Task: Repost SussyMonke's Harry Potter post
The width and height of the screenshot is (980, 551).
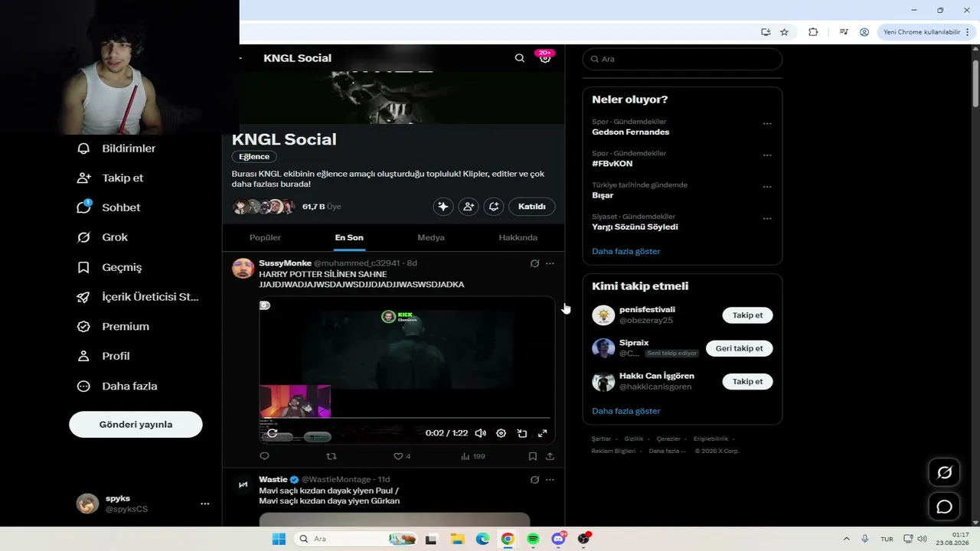Action: coord(332,456)
